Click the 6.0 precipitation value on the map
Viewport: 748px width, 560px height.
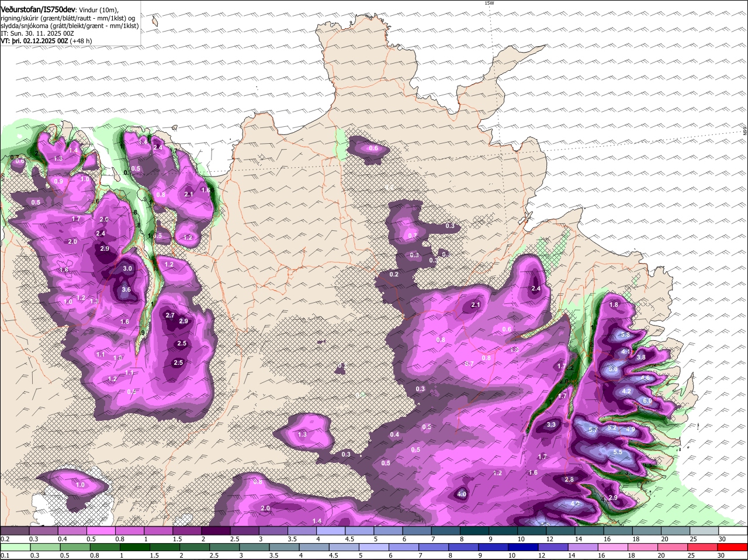(647, 400)
